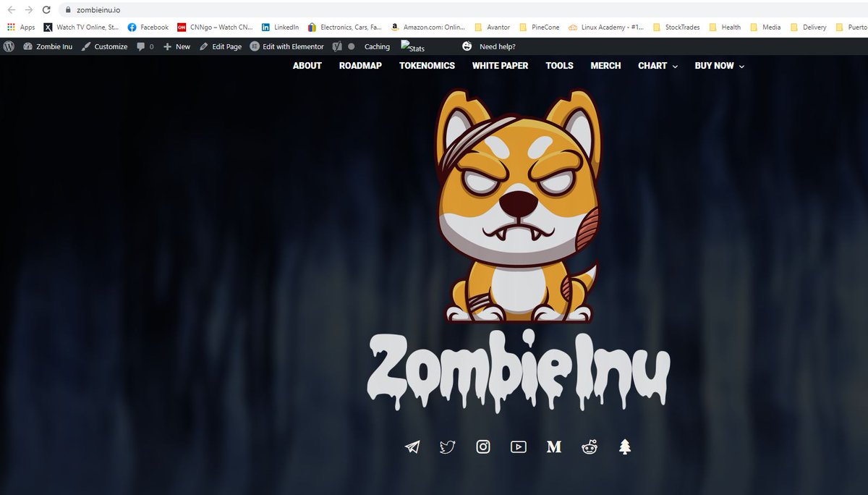Open the Medium blog icon

pos(554,447)
